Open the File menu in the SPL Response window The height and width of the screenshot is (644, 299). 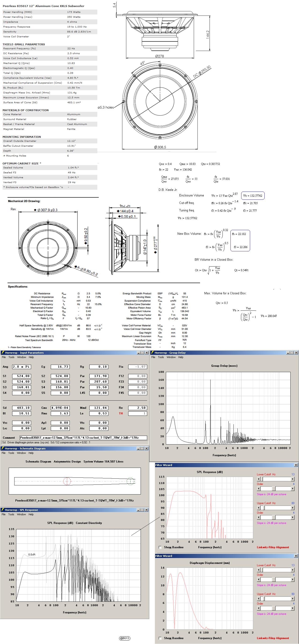pos(4,514)
